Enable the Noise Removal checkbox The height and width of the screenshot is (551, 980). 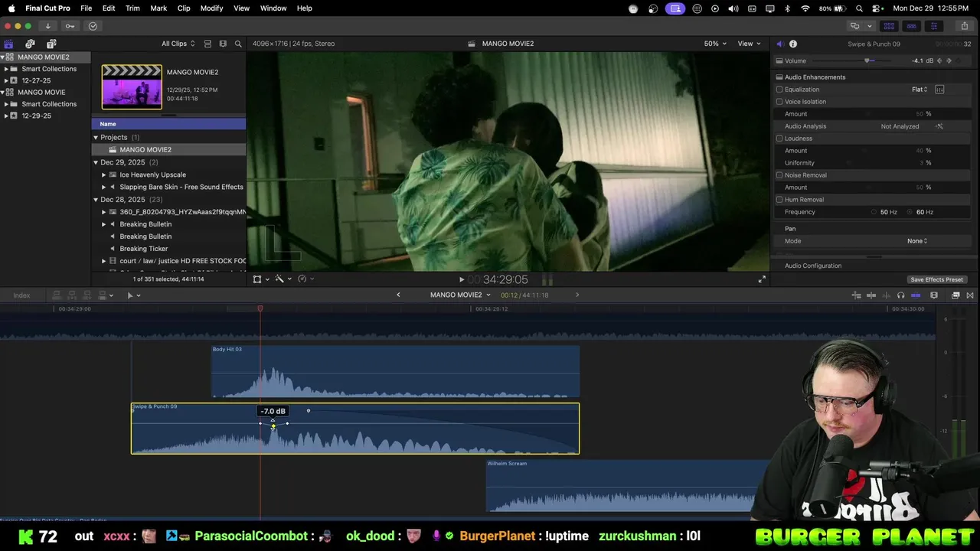tap(779, 175)
